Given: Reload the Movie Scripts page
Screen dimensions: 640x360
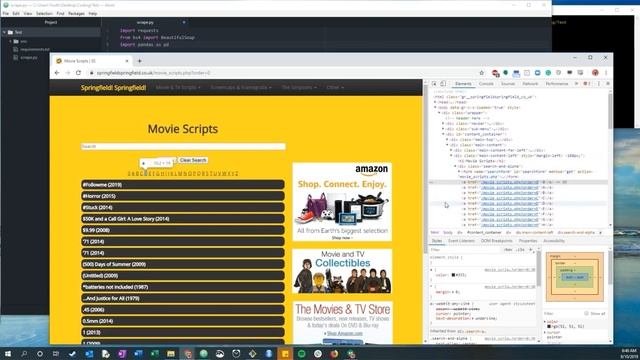Looking at the screenshot, I should pos(78,73).
